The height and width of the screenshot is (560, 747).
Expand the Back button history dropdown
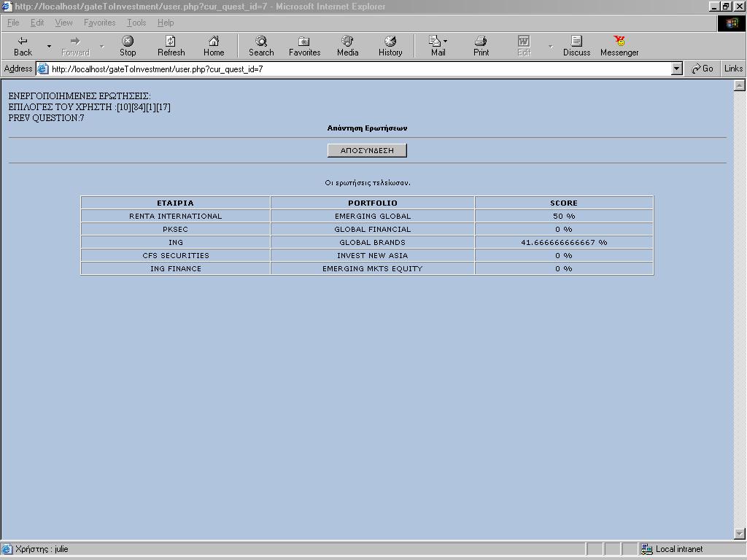[x=49, y=46]
